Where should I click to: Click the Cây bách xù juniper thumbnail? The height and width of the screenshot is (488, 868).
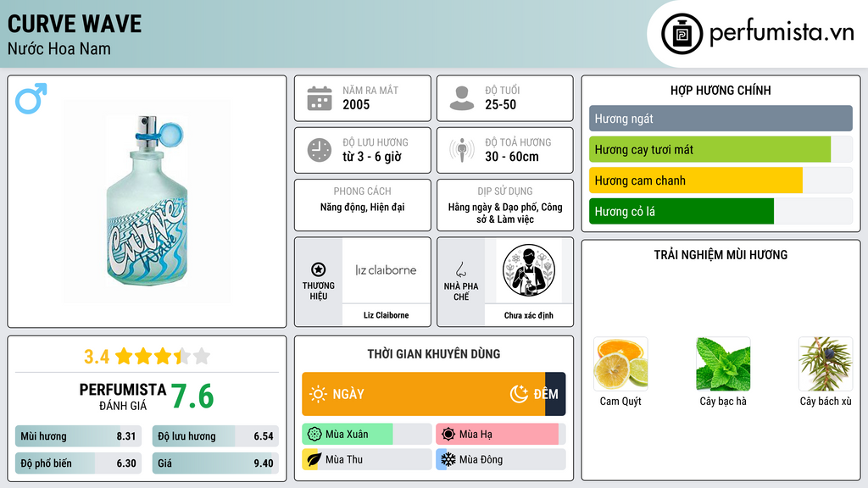826,364
